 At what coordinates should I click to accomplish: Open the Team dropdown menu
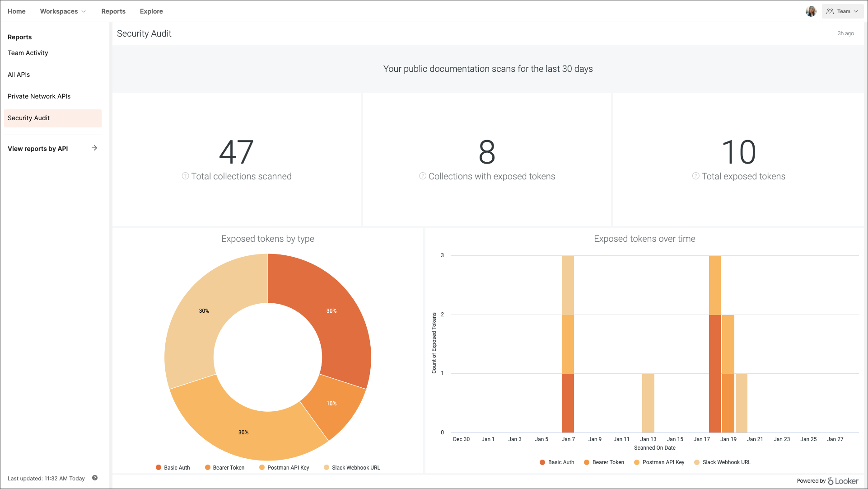[843, 11]
